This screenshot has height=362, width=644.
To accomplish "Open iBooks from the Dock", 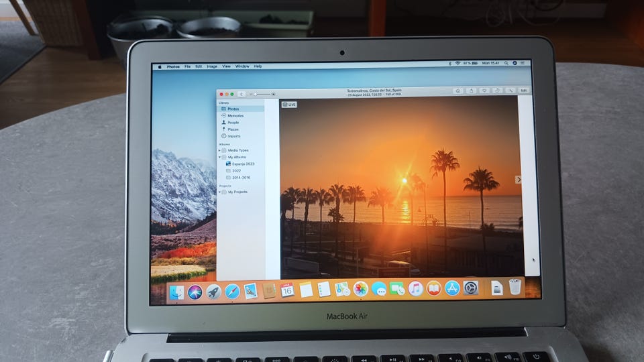I will point(433,288).
